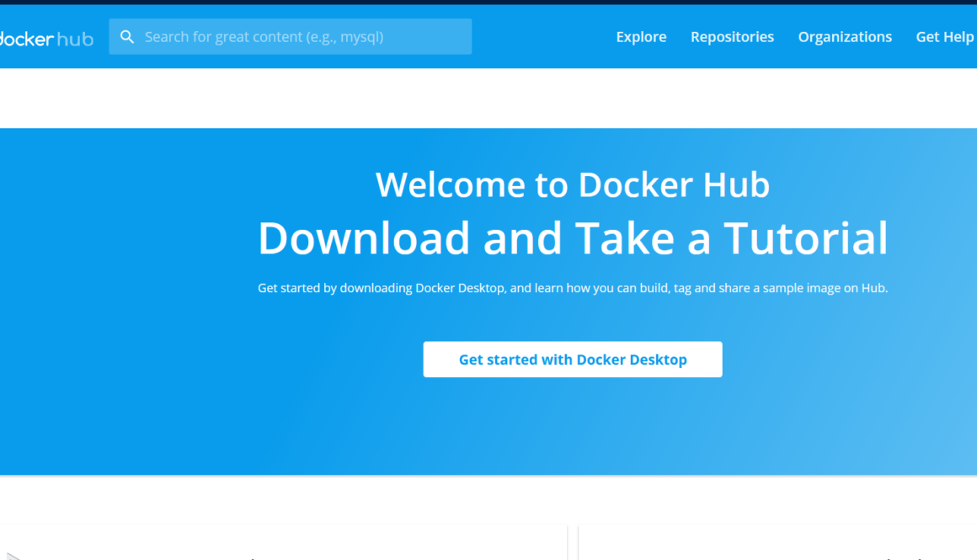The height and width of the screenshot is (560, 977).
Task: Click the 'Download and Take a Tutorial' title
Action: (573, 238)
